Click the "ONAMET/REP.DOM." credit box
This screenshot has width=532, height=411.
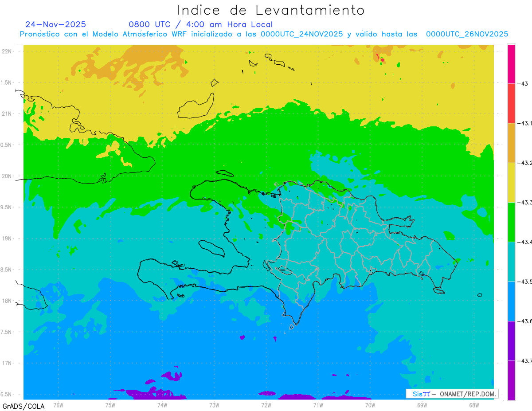coord(452,394)
